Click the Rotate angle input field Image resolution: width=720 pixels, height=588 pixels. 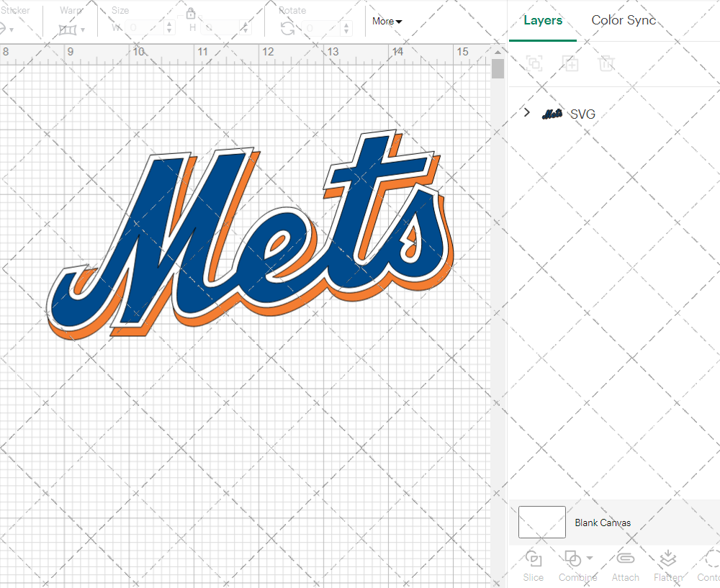(x=322, y=28)
